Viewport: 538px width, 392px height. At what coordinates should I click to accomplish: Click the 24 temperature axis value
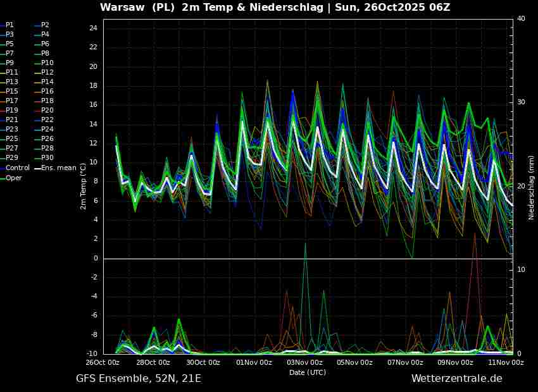[x=93, y=28]
